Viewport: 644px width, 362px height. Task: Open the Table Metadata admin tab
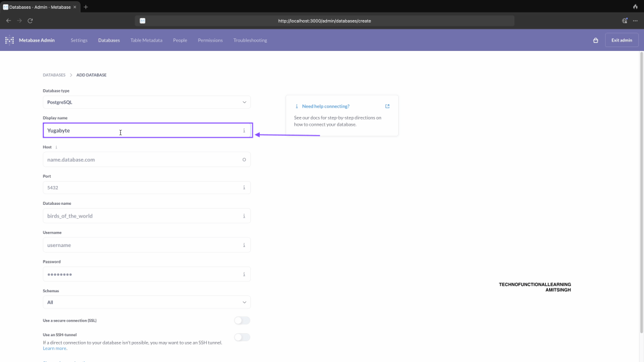[x=146, y=40]
